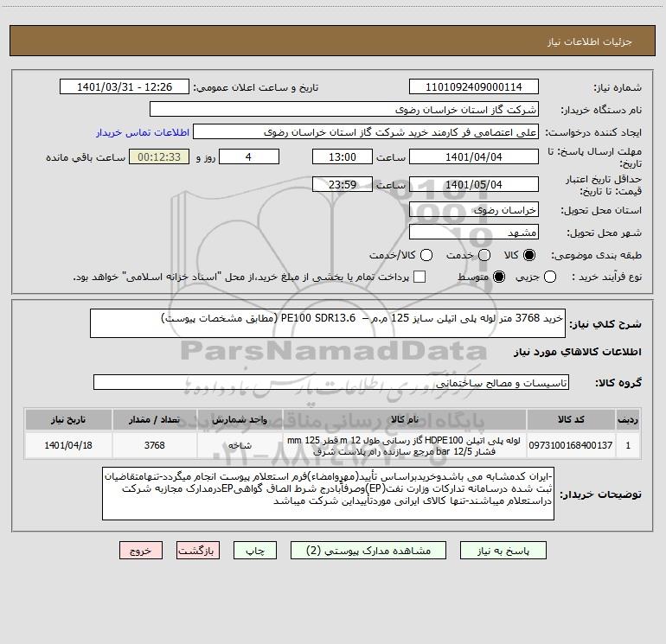
Task: Click the 'واحد شمارش' column header
Action: 240,419
